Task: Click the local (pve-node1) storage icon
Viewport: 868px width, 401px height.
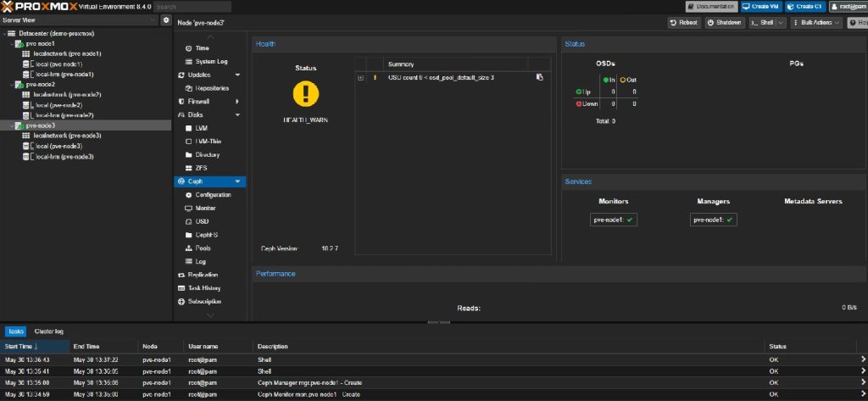Action: [26, 64]
